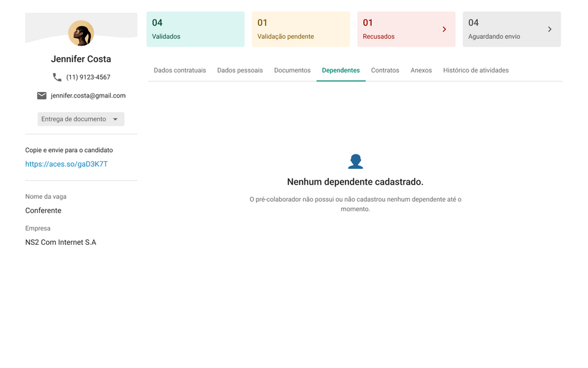This screenshot has height=368, width=588.
Task: Select the Dependentes tab
Action: 341,70
